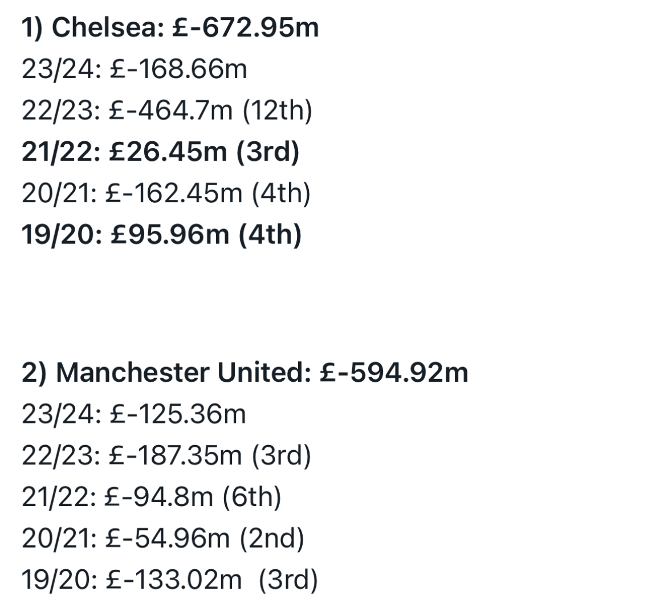
Task: Click the Manchester United total heading
Action: point(245,373)
